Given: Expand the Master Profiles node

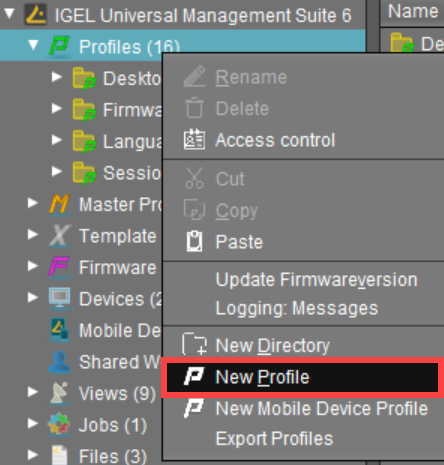Looking at the screenshot, I should click(x=33, y=203).
